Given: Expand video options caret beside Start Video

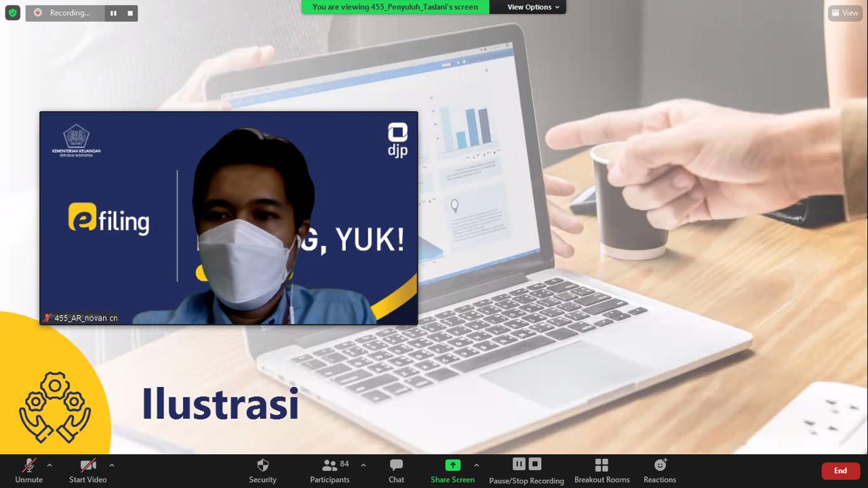Looking at the screenshot, I should pos(112,465).
